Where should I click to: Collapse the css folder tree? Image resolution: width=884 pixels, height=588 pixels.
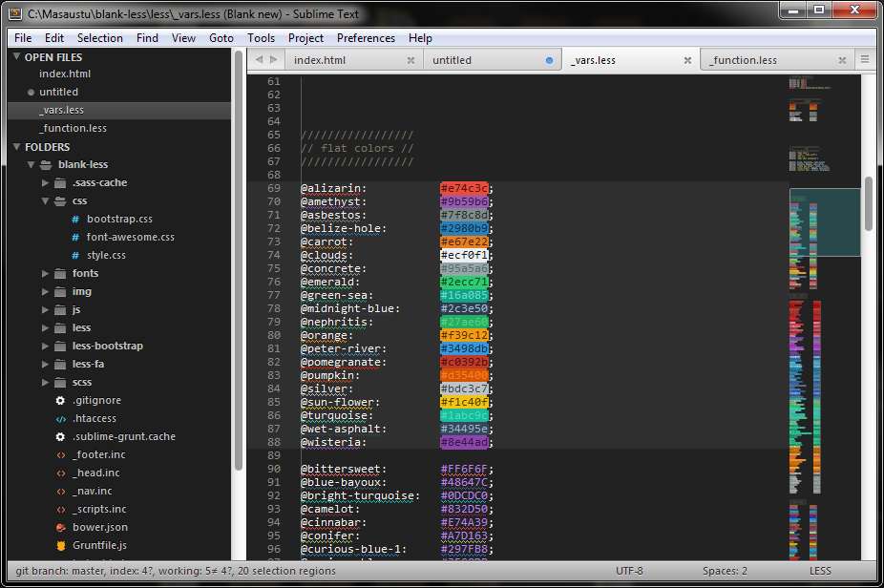click(x=45, y=200)
